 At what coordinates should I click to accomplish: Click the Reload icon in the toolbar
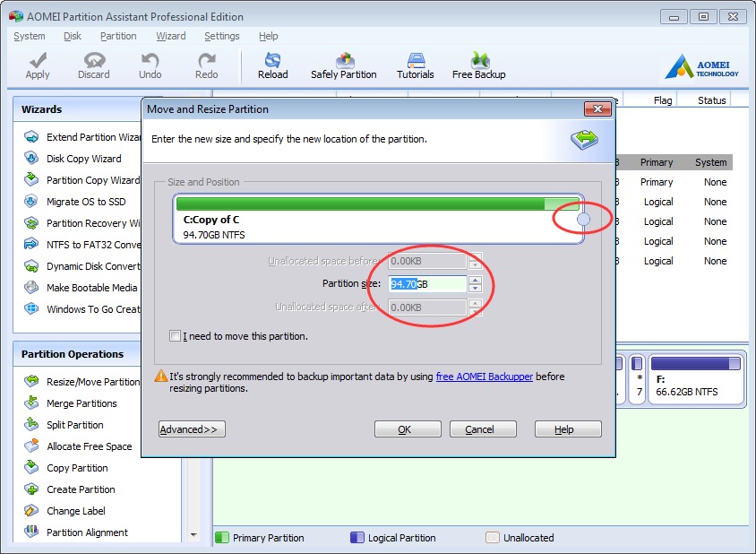point(272,64)
